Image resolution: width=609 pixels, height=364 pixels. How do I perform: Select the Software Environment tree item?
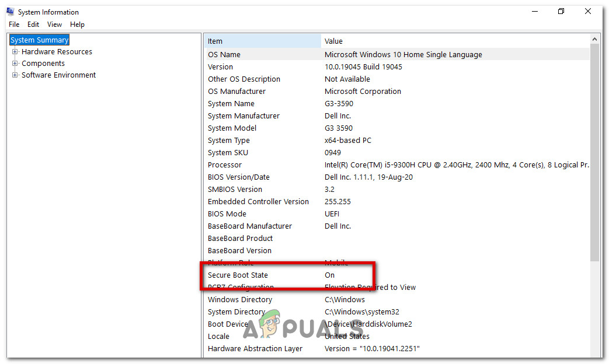58,75
